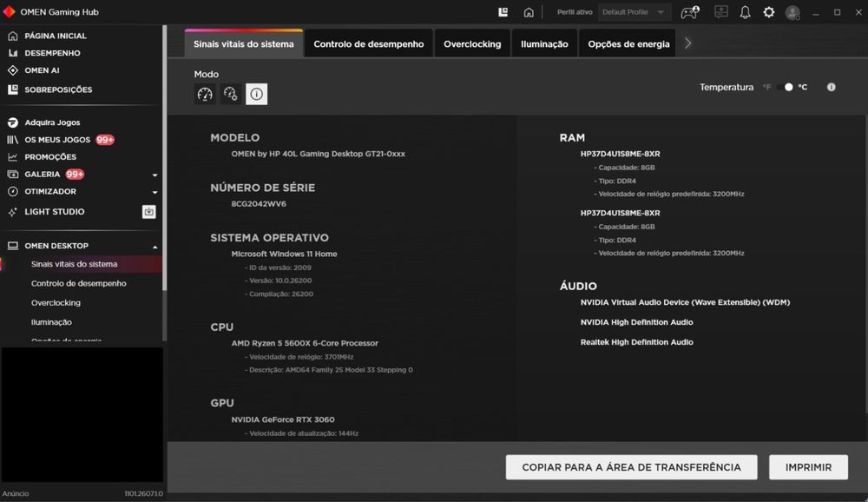868x502 pixels.
Task: Switch to Sinais vitais do sistema tab
Action: [244, 43]
